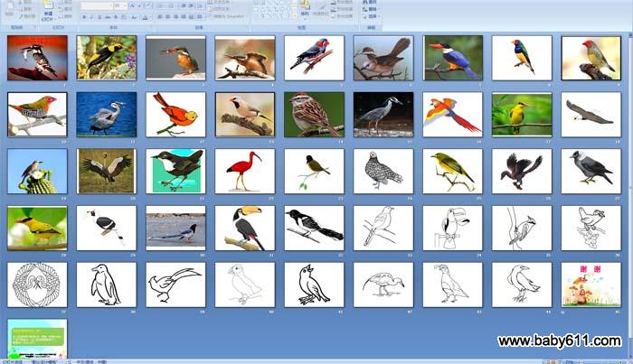Open the Select dropdown in editing group
633x364 pixels.
tap(370, 16)
